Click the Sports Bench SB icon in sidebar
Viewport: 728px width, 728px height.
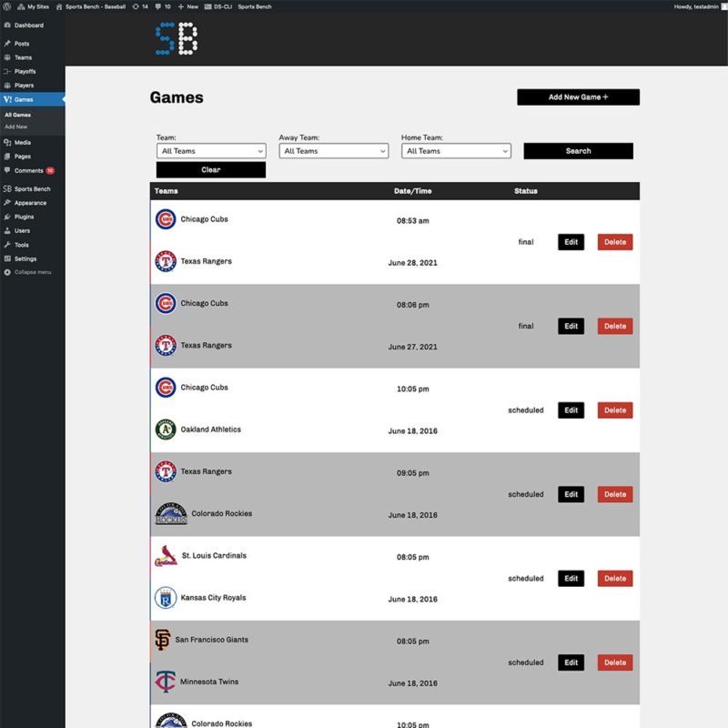click(x=7, y=188)
